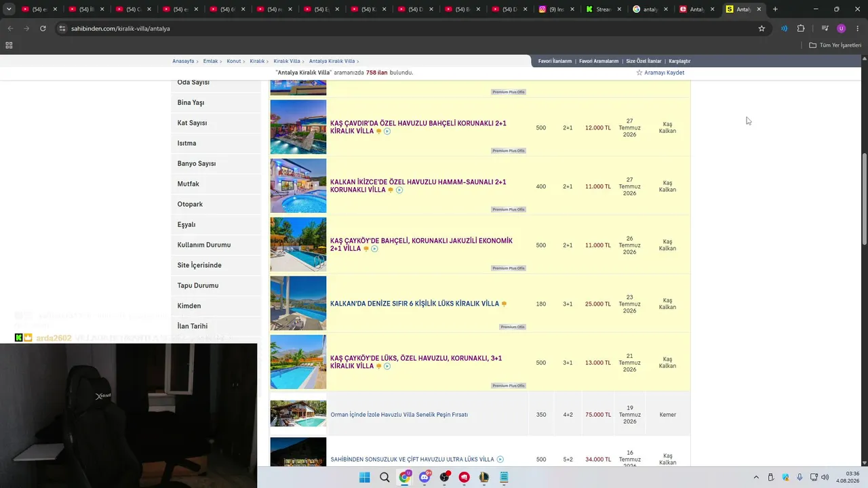Viewport: 868px width, 488px height.
Task: Open Orman İçinde İzole Havuzlu Villa listing
Action: (399, 415)
